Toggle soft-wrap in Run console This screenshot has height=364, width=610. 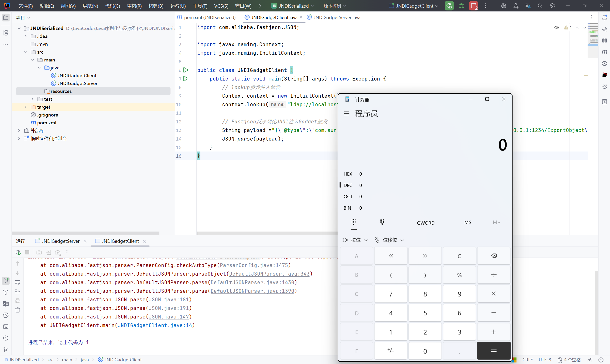click(18, 282)
